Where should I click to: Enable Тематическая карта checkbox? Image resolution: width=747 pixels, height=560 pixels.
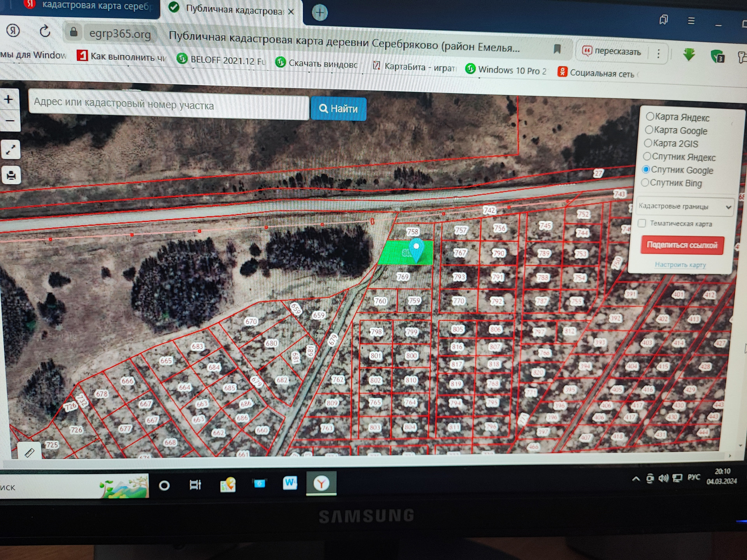[x=642, y=223]
